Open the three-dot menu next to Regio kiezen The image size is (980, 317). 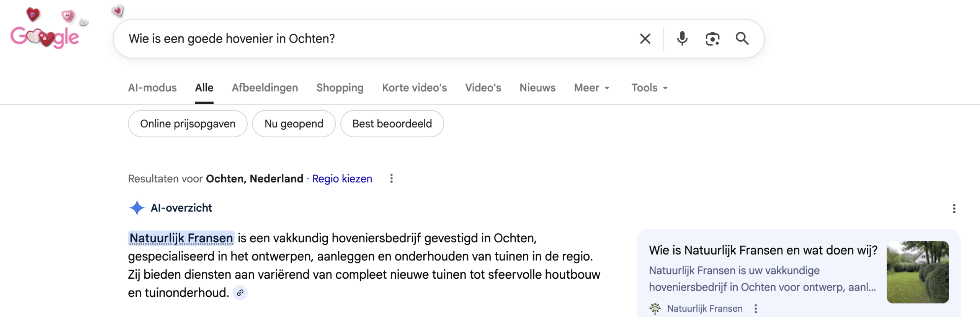click(391, 179)
